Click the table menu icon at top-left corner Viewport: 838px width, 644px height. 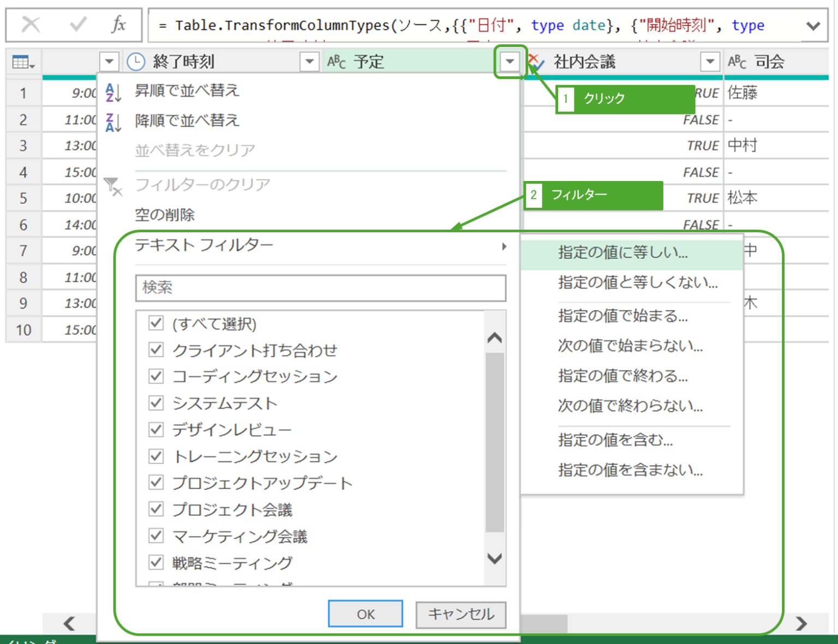point(21,61)
